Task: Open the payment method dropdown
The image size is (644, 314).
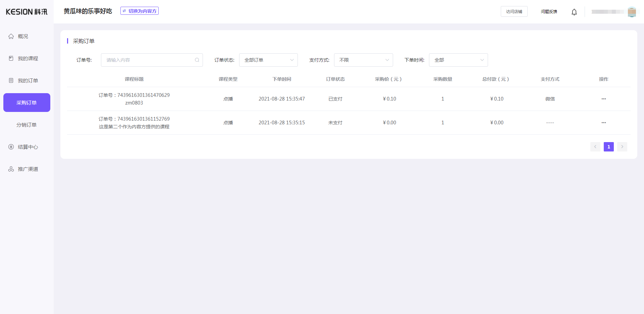Action: click(363, 60)
